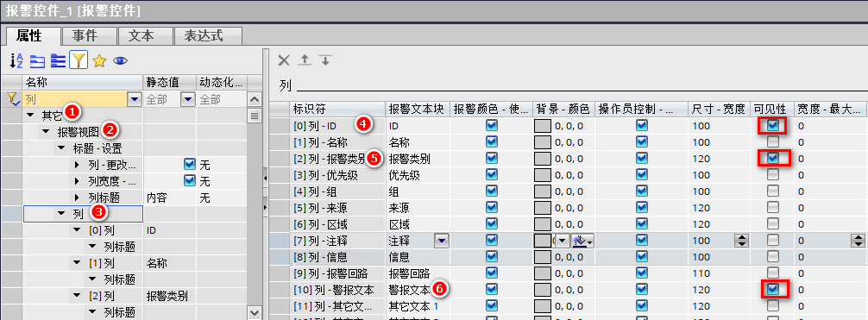Click the 名称 filter input field
The height and width of the screenshot is (320, 868).
(75, 100)
